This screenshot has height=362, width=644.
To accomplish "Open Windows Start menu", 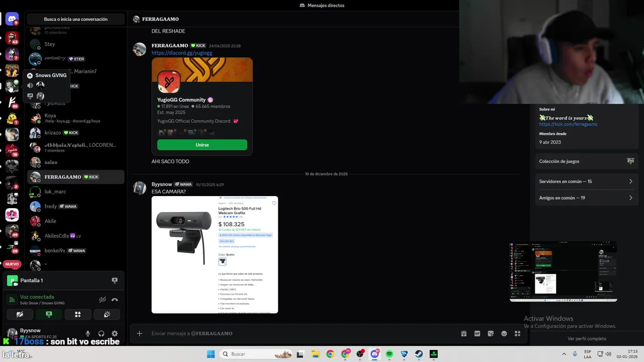I will point(211,354).
